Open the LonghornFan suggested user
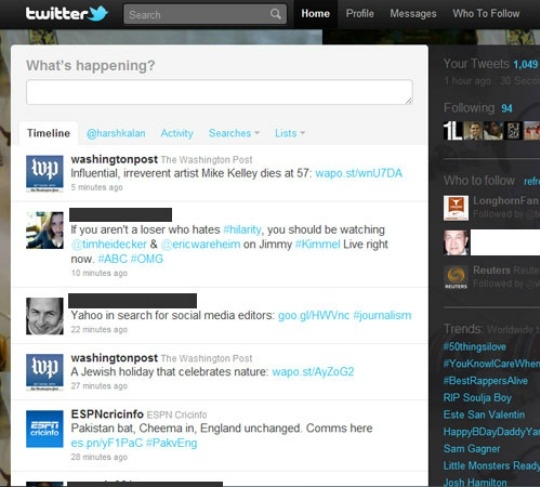The height and width of the screenshot is (487, 540). pyautogui.click(x=506, y=200)
